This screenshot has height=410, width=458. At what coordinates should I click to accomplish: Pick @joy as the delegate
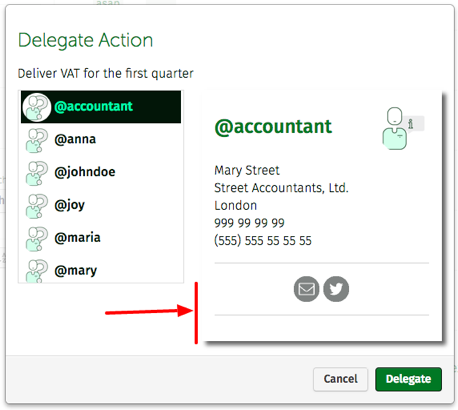101,205
